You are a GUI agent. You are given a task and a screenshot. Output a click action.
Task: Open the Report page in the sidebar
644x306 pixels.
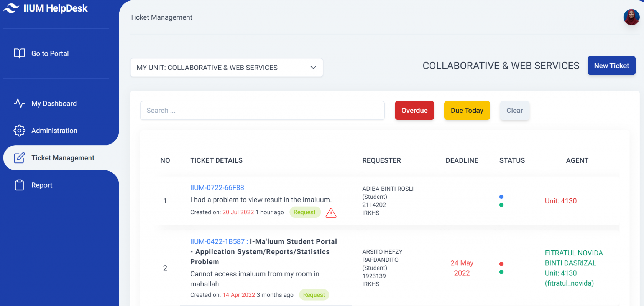click(x=42, y=185)
